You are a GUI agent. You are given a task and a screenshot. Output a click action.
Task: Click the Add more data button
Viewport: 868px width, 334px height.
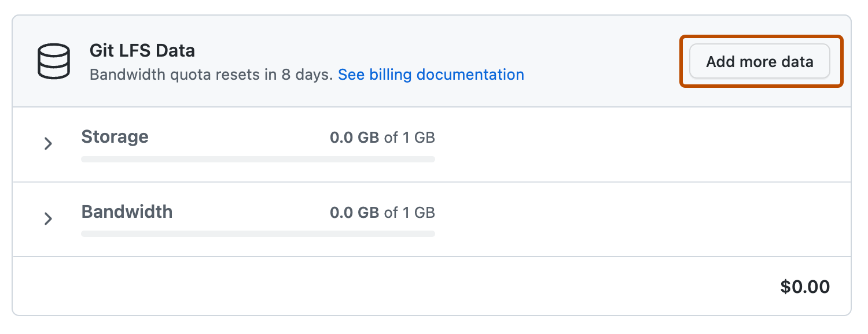[759, 61]
